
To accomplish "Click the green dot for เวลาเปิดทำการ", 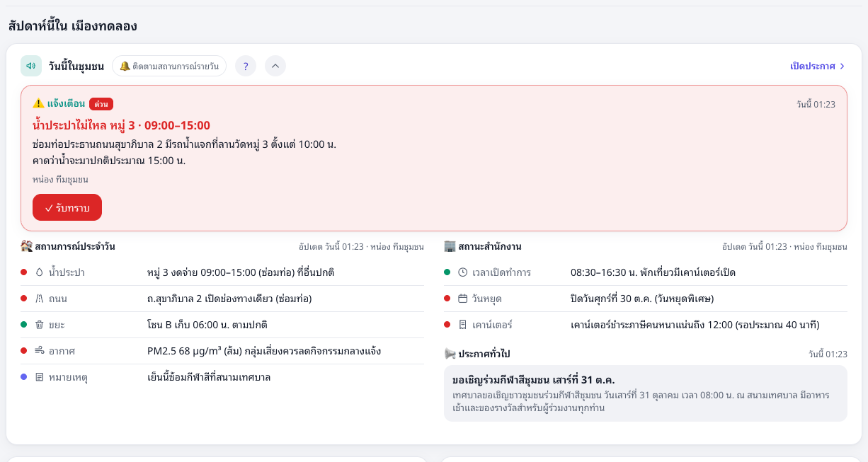I will [x=447, y=272].
